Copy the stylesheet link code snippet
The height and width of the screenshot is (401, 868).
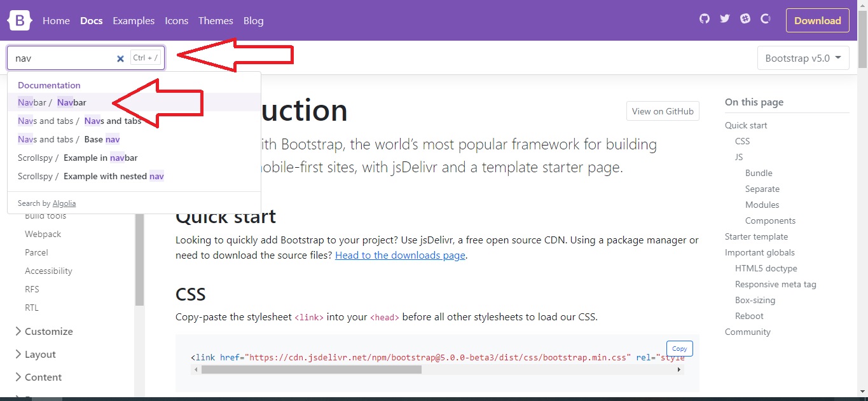[x=680, y=348]
